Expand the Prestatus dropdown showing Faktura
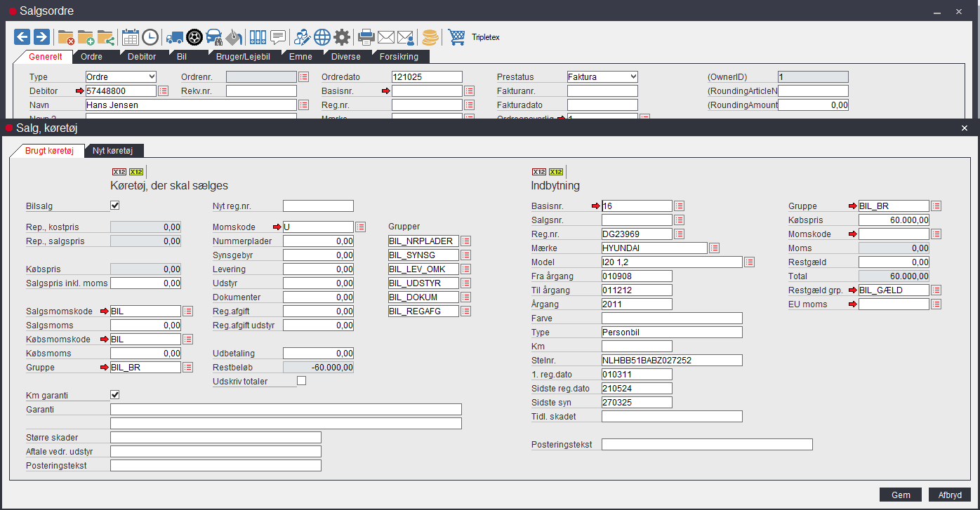 coord(602,76)
